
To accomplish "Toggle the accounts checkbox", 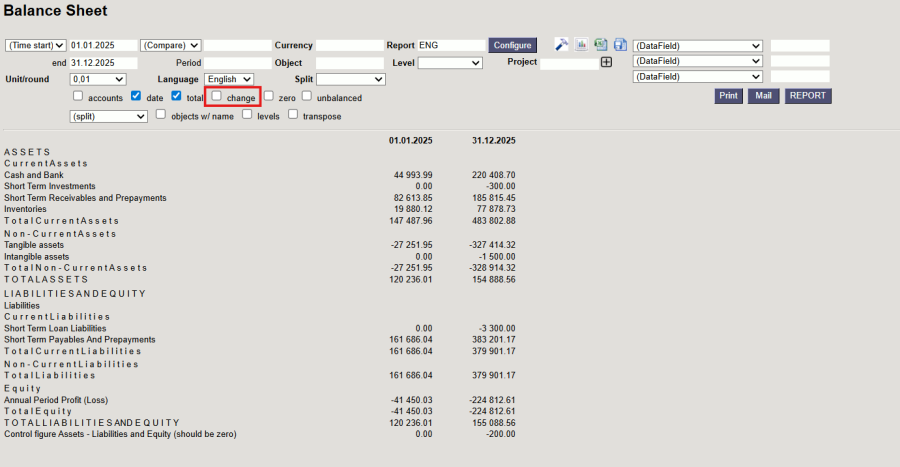I will click(x=78, y=97).
